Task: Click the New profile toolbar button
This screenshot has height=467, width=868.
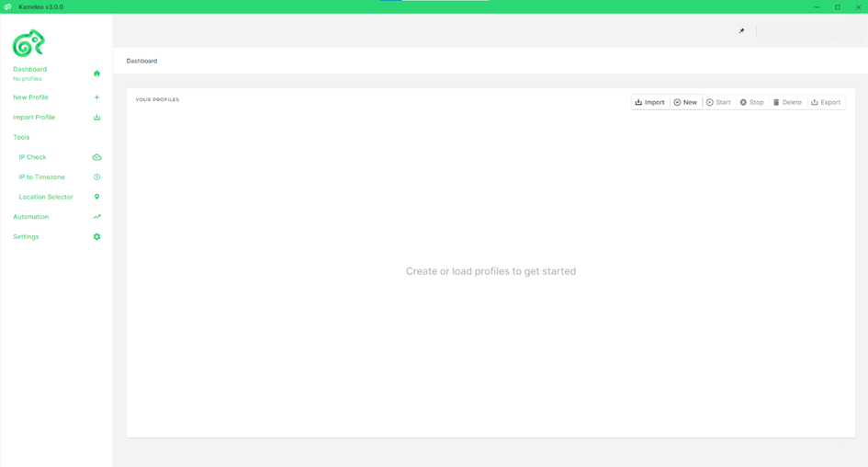Action: tap(685, 102)
